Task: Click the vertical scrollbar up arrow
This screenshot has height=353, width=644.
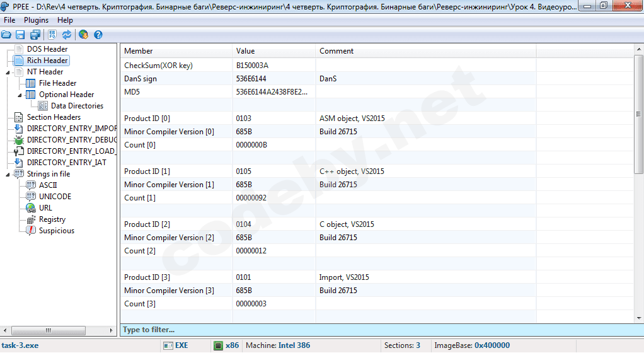Action: click(639, 49)
